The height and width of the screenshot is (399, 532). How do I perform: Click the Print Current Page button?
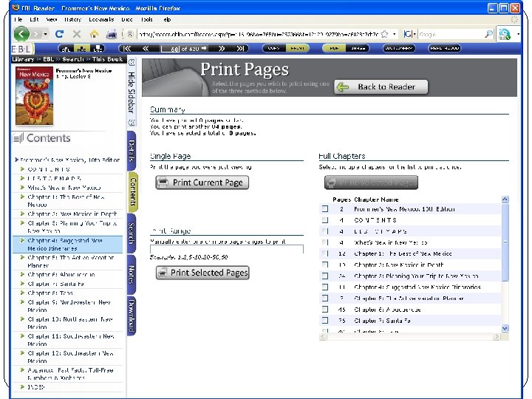point(202,183)
